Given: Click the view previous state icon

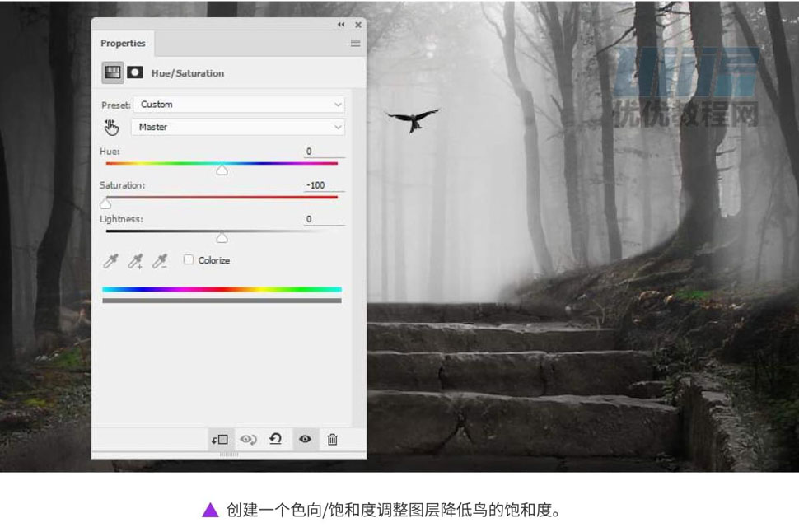Looking at the screenshot, I should [x=248, y=439].
